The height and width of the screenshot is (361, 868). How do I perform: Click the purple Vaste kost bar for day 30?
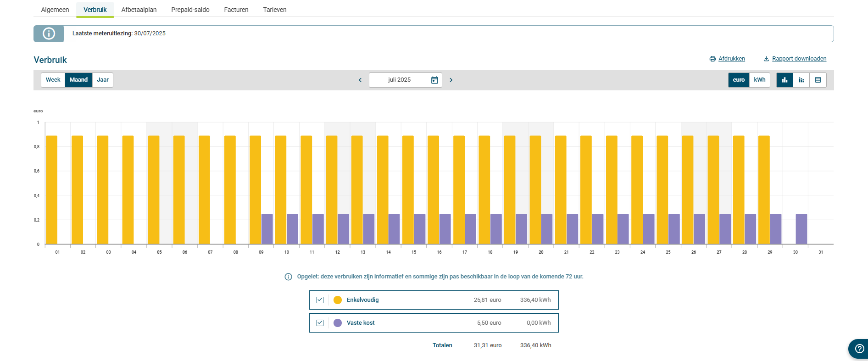click(x=801, y=229)
